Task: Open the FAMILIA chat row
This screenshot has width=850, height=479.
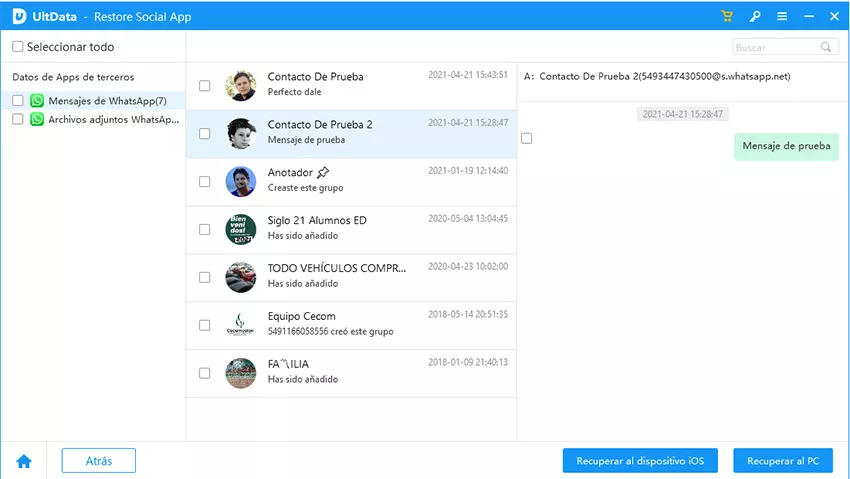Action: (x=351, y=373)
